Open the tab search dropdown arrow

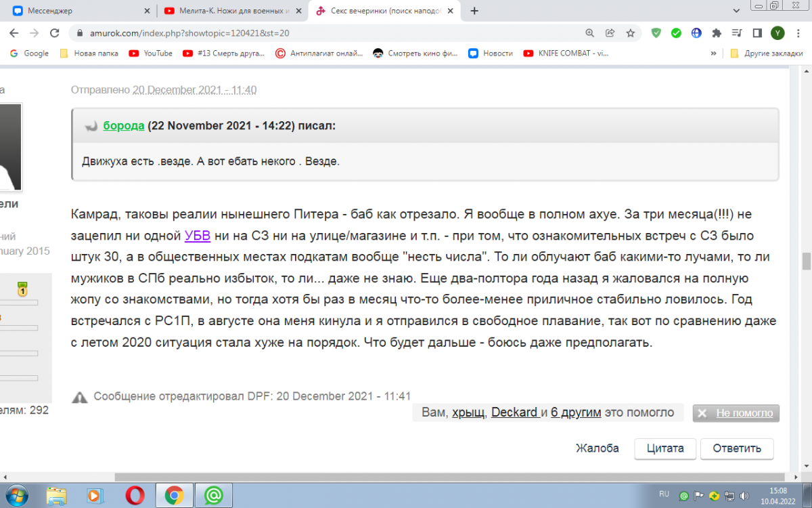(736, 11)
